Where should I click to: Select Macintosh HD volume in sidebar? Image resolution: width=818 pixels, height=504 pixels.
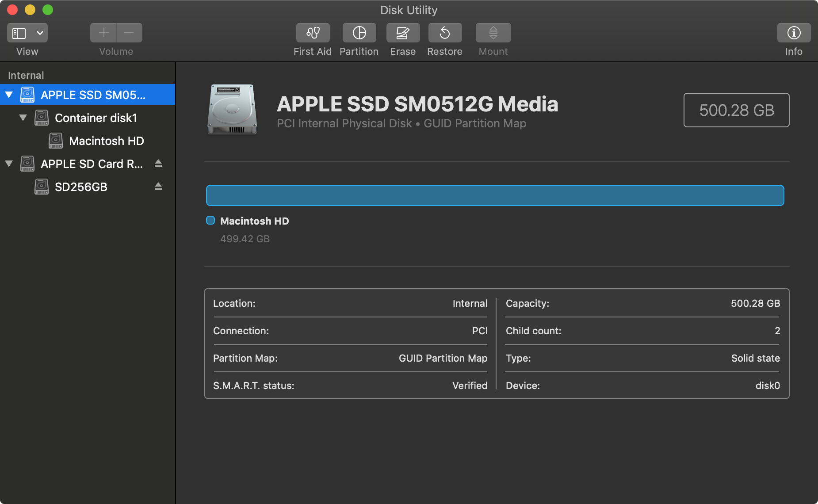[x=88, y=141]
